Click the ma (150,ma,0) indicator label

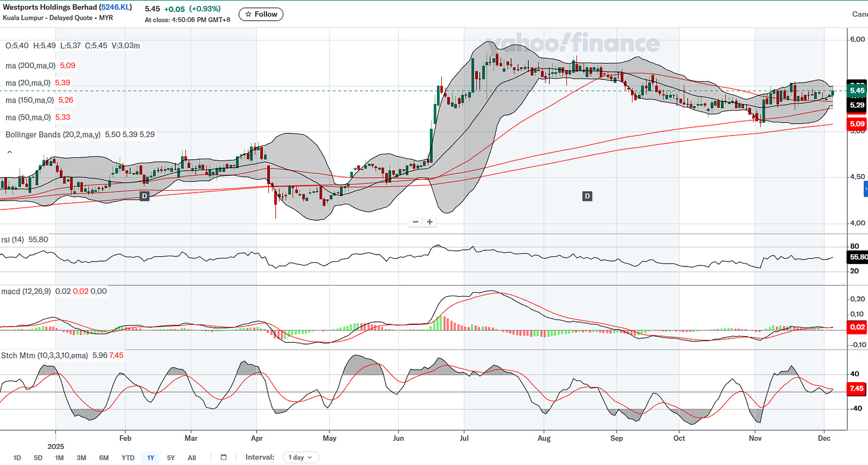[30, 100]
